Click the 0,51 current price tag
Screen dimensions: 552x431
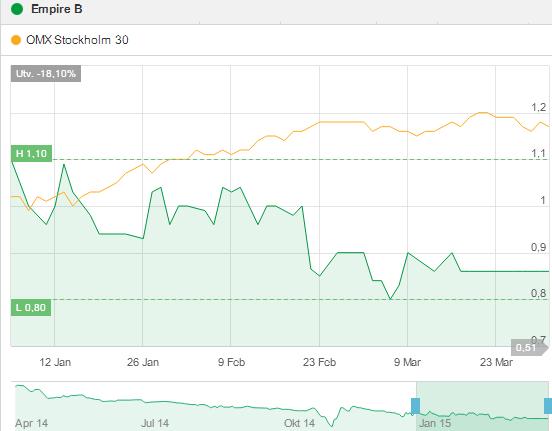(529, 348)
